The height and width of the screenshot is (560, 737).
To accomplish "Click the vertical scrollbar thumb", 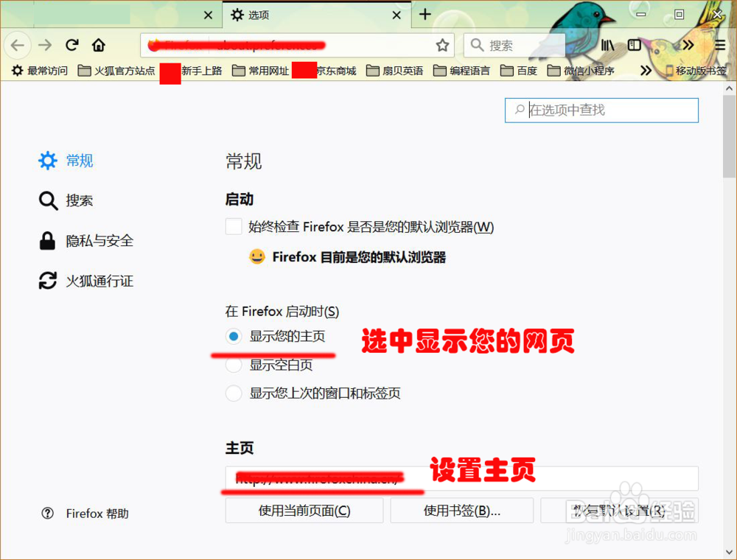I will pyautogui.click(x=730, y=136).
